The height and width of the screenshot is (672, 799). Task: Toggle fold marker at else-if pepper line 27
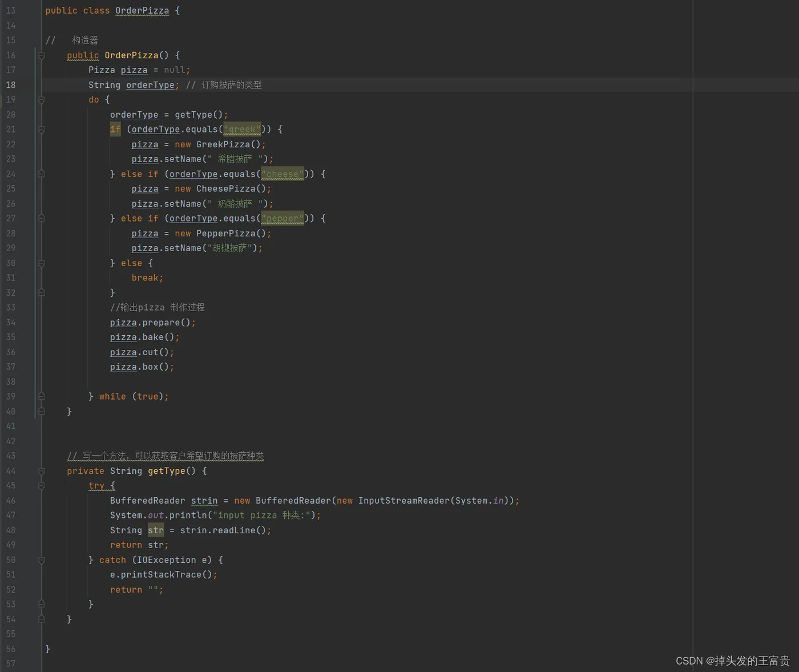tap(41, 219)
